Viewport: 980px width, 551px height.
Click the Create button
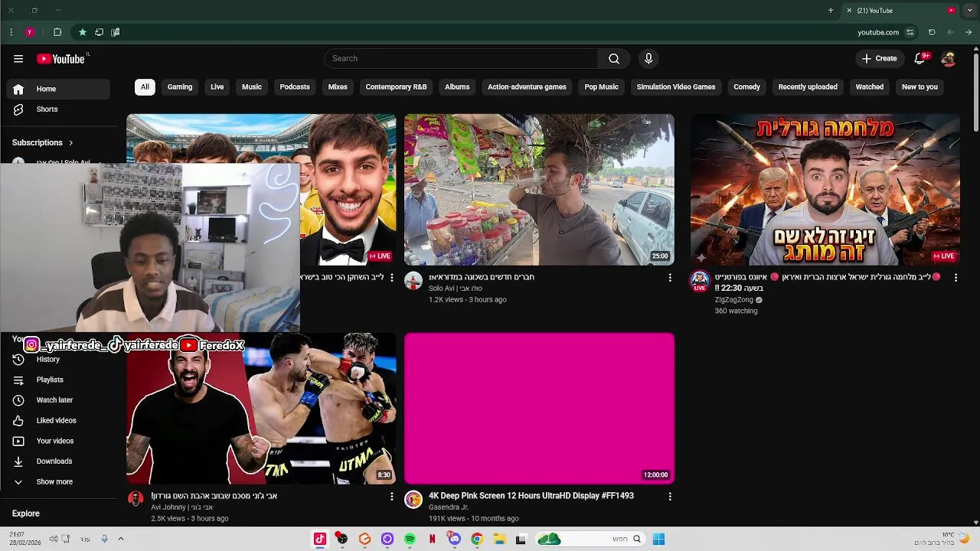pos(879,59)
